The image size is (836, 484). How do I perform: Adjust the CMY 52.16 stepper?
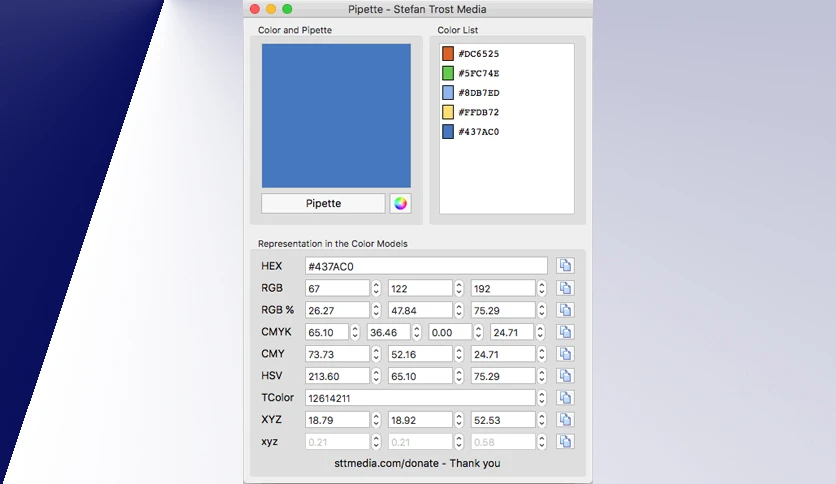tap(459, 354)
